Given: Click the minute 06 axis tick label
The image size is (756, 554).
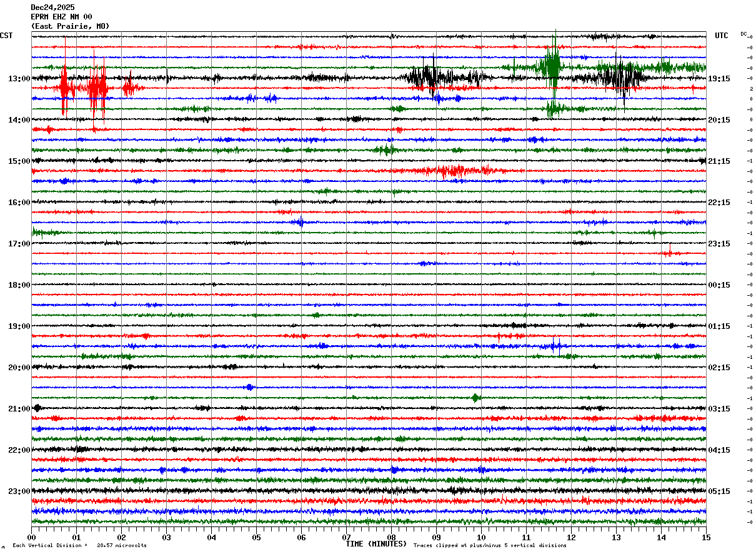Looking at the screenshot, I should (301, 537).
